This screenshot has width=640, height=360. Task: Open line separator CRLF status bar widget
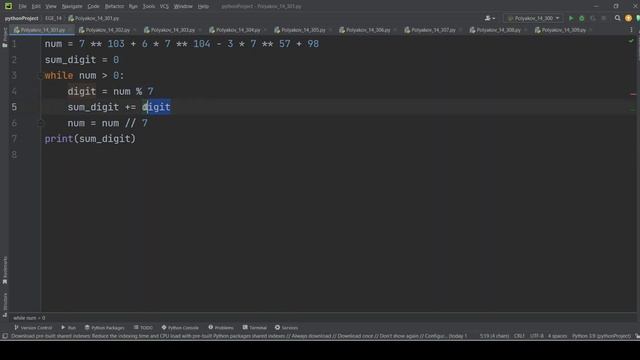tap(519, 336)
